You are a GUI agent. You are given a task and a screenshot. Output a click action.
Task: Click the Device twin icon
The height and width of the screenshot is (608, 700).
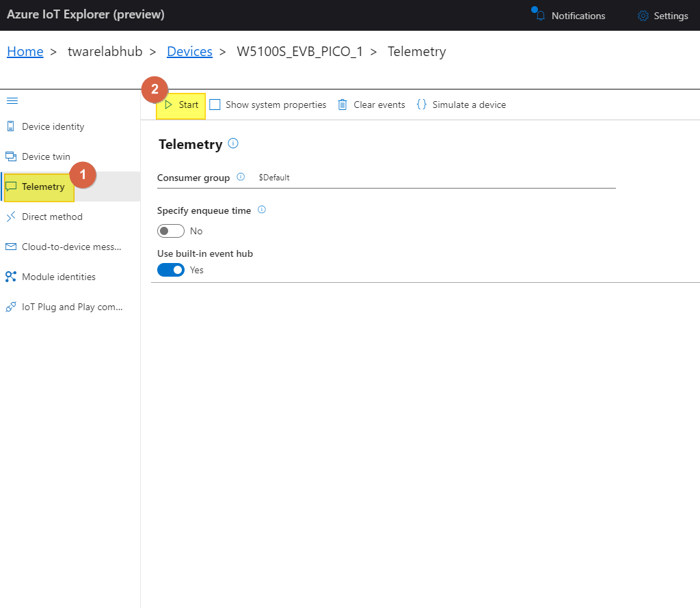[x=11, y=156]
